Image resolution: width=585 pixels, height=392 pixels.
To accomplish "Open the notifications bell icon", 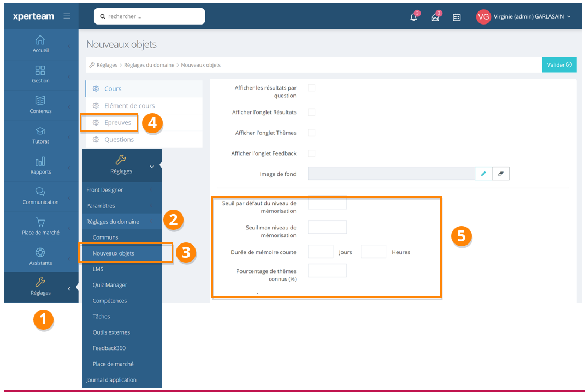I will (x=414, y=17).
